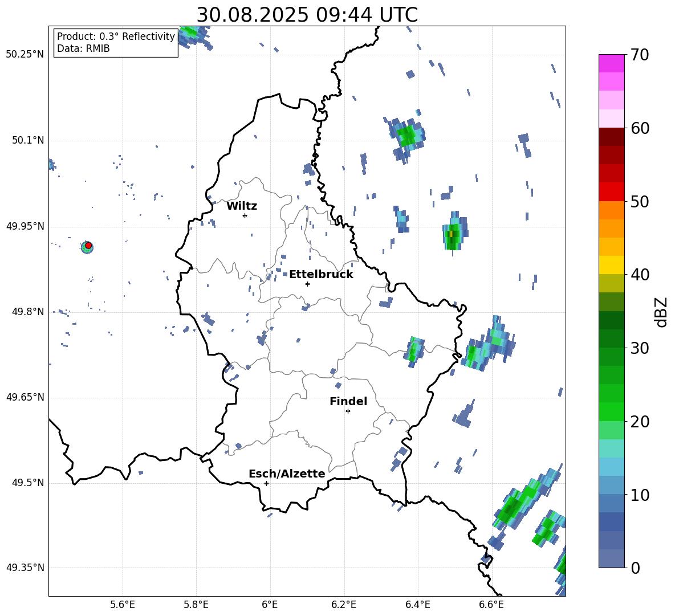Click the green echo inside Luxembourg's eastern border
The height and width of the screenshot is (616, 675).
[x=414, y=350]
